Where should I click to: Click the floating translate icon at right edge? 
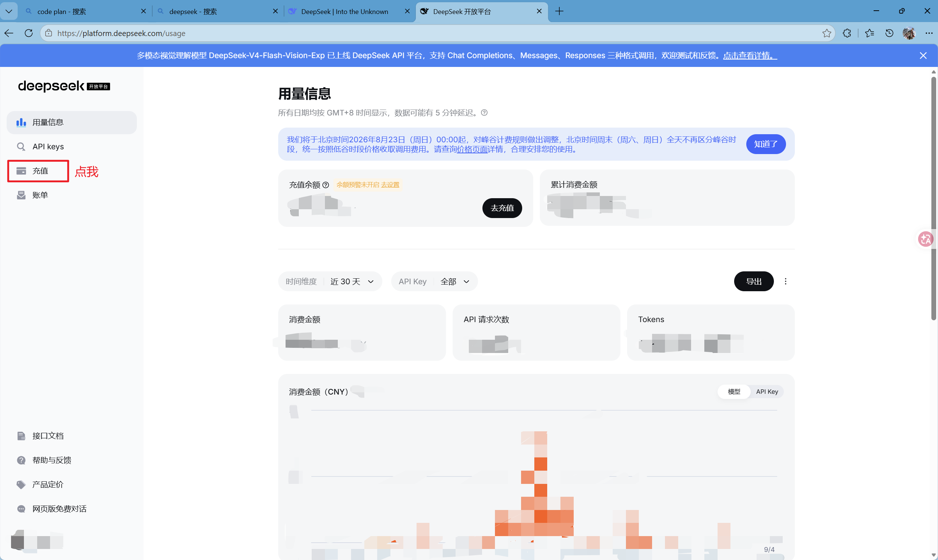click(x=925, y=239)
